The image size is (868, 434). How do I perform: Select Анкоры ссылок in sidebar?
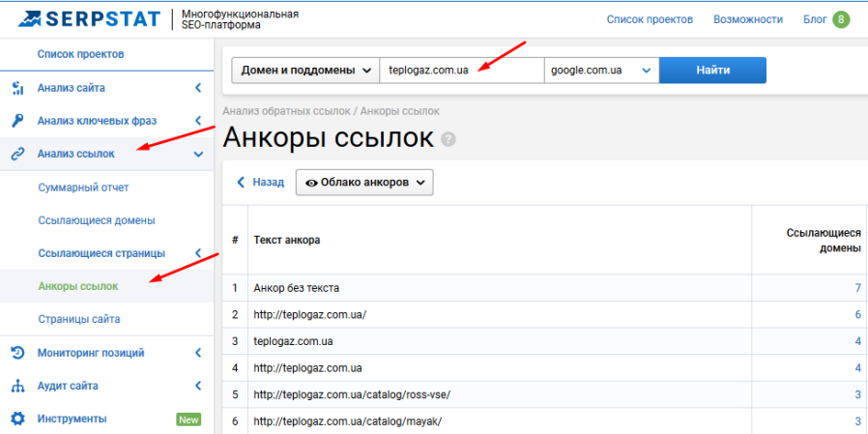point(78,286)
